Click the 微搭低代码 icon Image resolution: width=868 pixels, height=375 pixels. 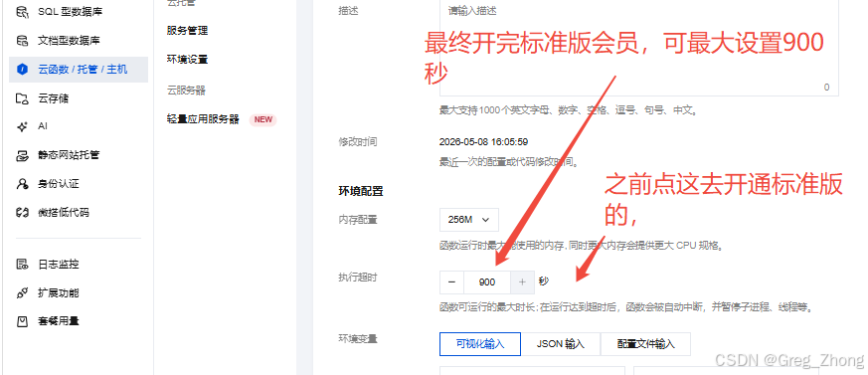[22, 212]
